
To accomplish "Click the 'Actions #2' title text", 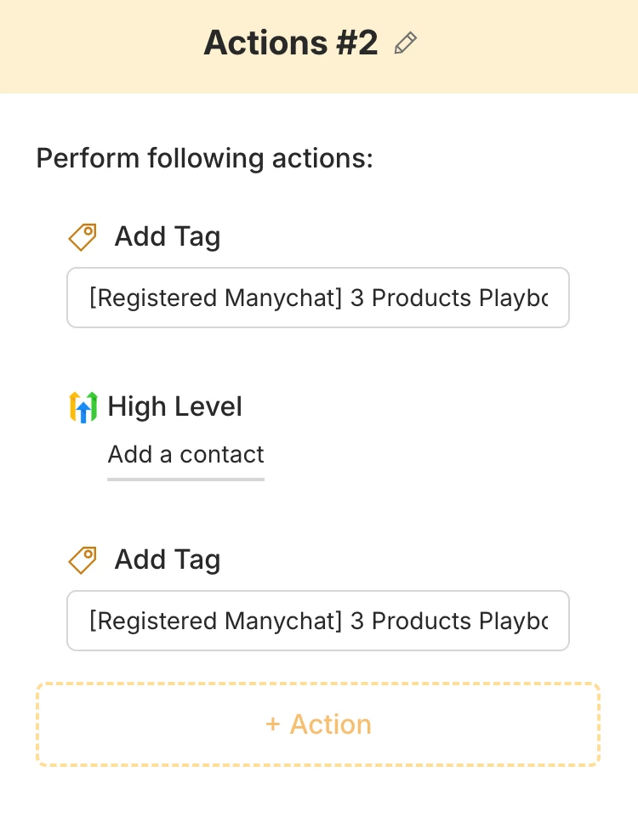I will pyautogui.click(x=290, y=43).
